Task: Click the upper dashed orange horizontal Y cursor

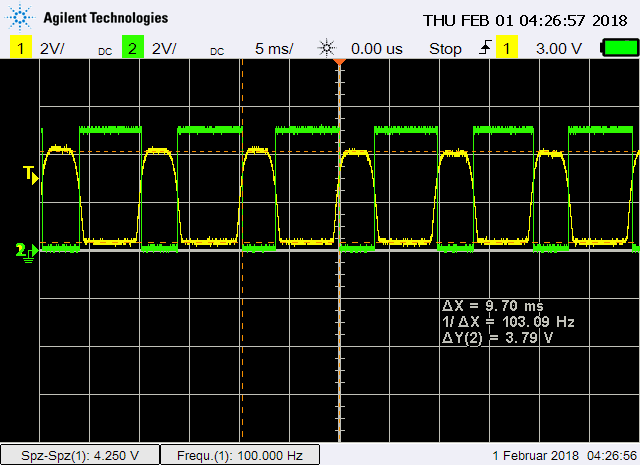Action: tap(340, 152)
